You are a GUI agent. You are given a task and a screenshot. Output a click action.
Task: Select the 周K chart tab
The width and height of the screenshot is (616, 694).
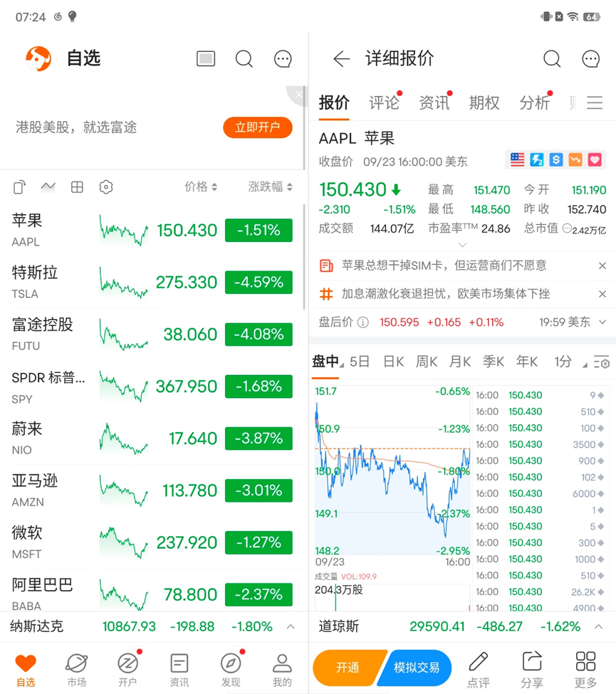pyautogui.click(x=427, y=362)
